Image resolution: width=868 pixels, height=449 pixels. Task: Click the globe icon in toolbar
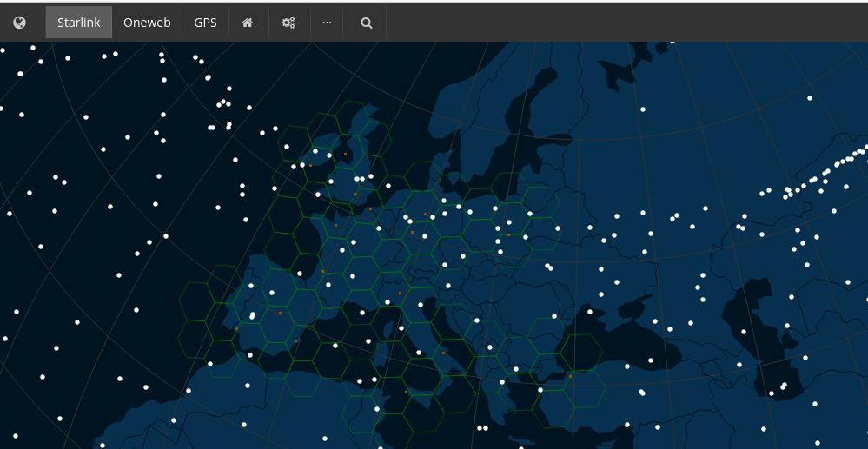tap(19, 23)
